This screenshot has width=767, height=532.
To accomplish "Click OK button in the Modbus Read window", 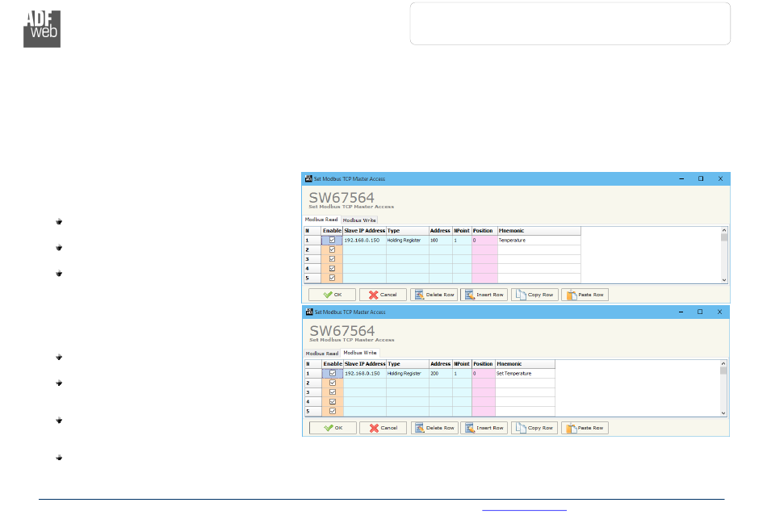I will click(332, 295).
